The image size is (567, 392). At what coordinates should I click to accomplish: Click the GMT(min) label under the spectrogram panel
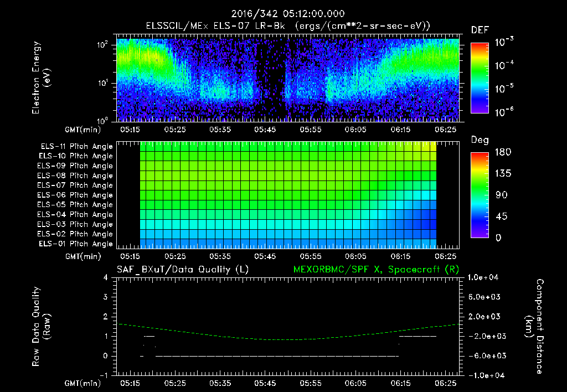coord(83,130)
